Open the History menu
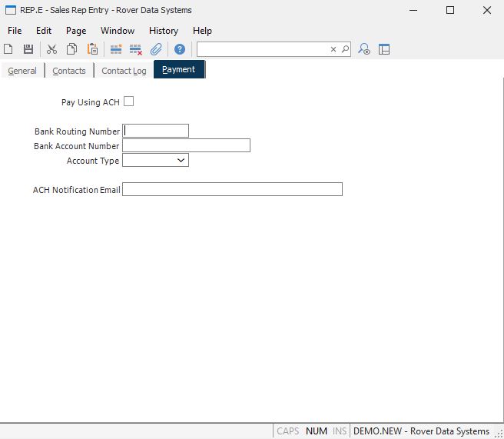This screenshot has height=439, width=504. (163, 31)
